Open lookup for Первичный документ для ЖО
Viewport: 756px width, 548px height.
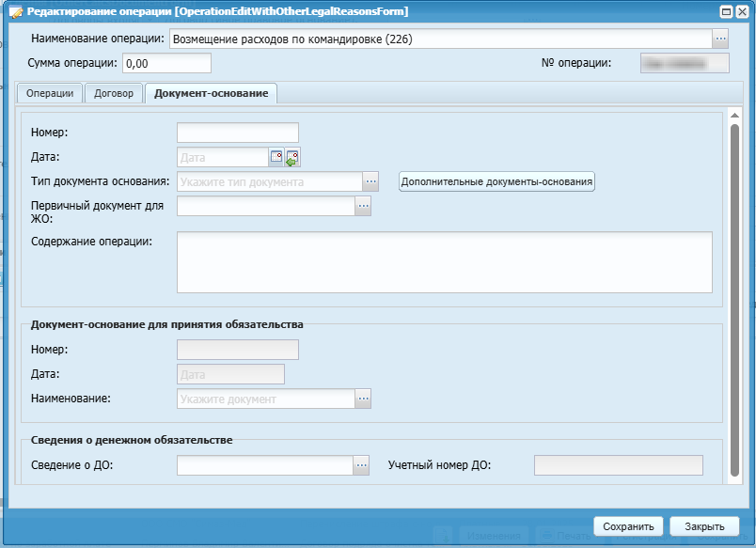363,206
